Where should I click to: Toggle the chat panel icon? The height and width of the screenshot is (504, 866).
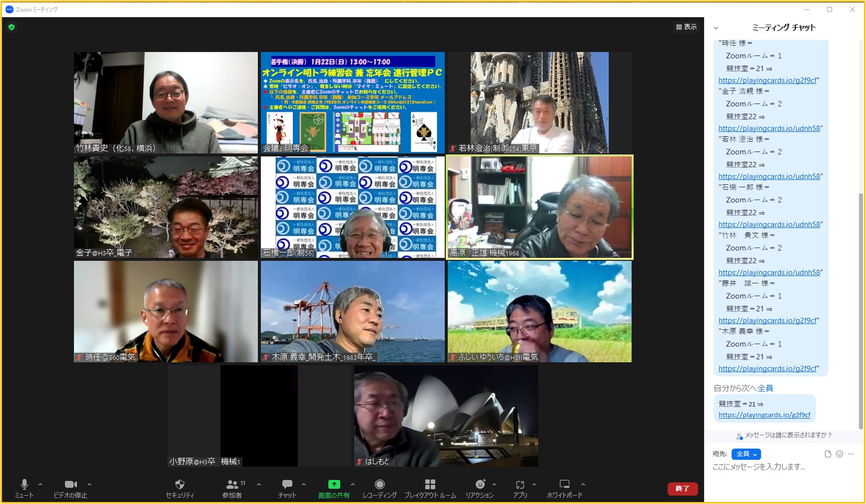click(287, 488)
